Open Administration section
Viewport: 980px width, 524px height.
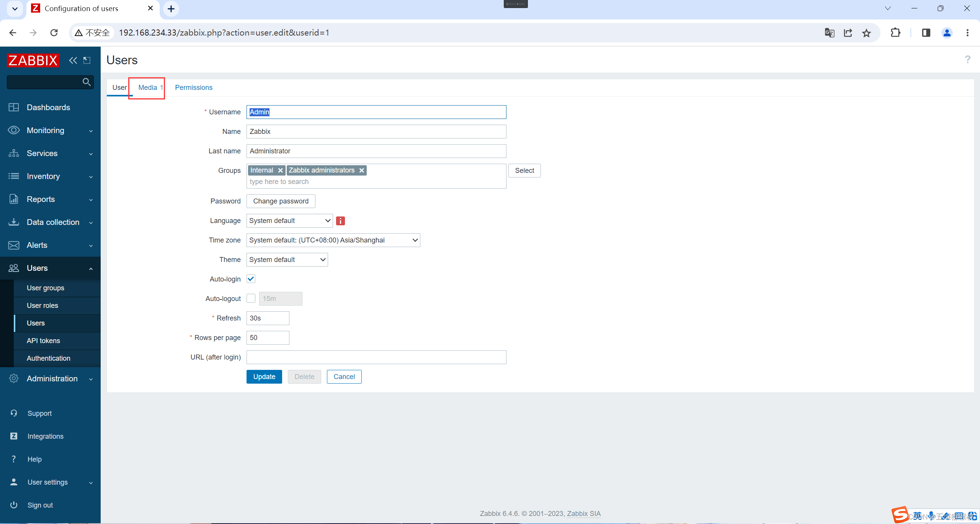click(x=52, y=378)
